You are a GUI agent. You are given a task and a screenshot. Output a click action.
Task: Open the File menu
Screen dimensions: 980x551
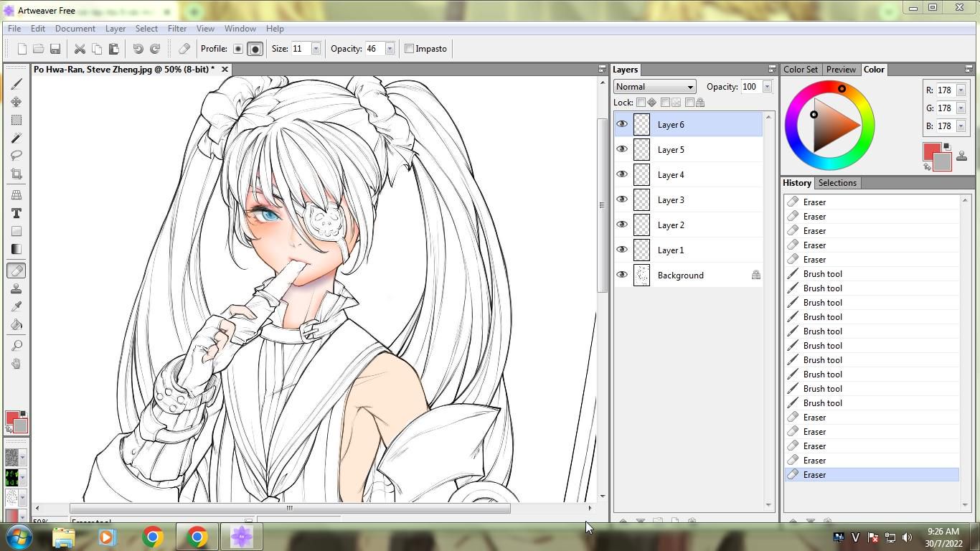(14, 29)
